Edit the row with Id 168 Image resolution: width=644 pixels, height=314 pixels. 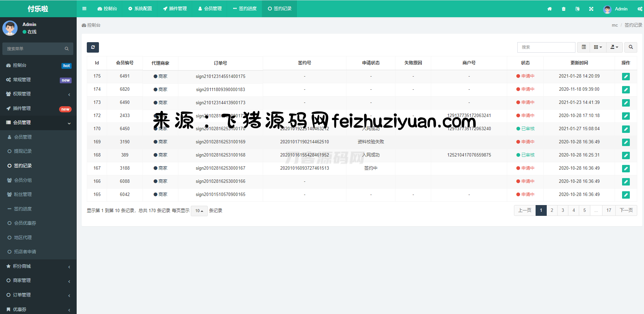pyautogui.click(x=626, y=155)
